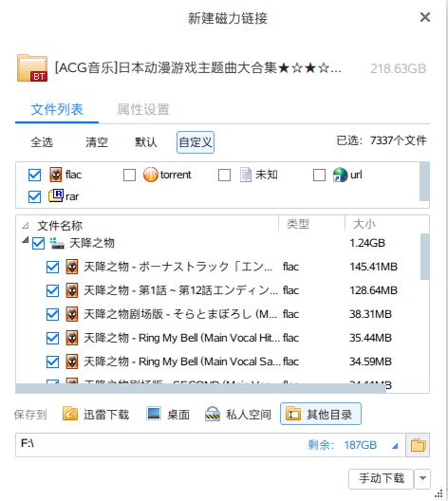Viewport: 448px width, 501px height.
Task: Click the 手动下载 button
Action: pos(382,478)
